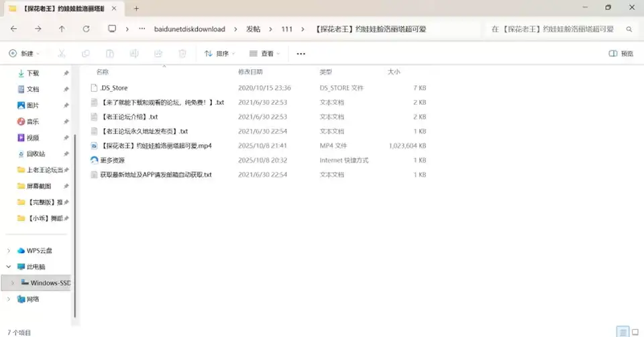This screenshot has height=337, width=644.
Task: Refresh the current folder view
Action: tap(86, 29)
